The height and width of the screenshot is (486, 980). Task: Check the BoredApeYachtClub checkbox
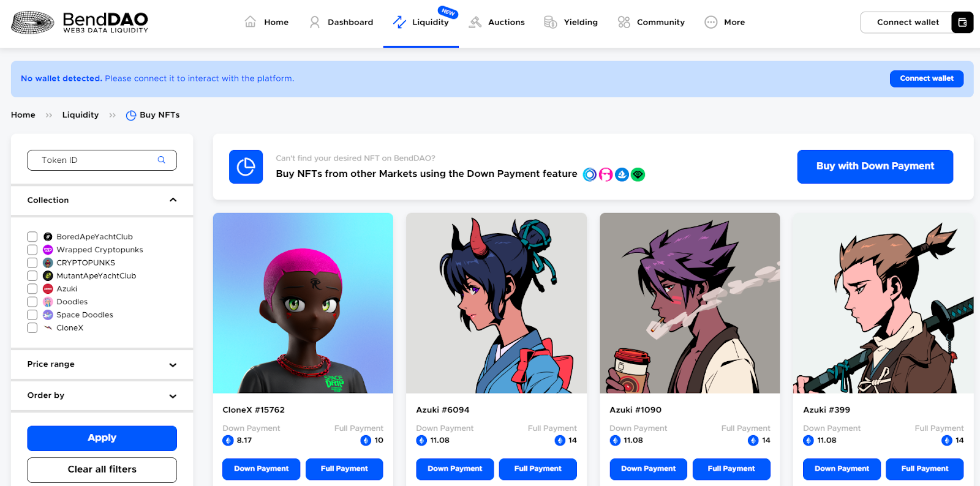(32, 237)
